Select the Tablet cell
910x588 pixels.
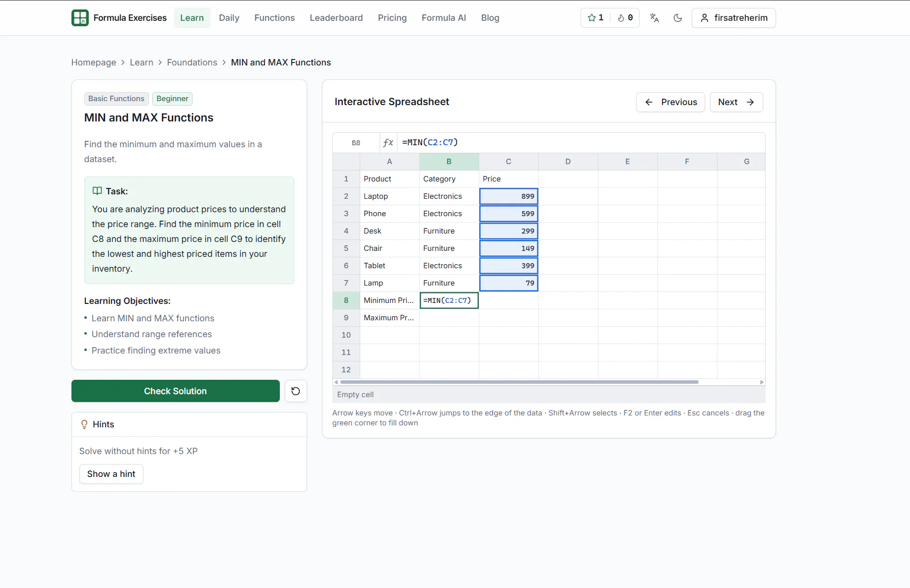[x=390, y=266]
